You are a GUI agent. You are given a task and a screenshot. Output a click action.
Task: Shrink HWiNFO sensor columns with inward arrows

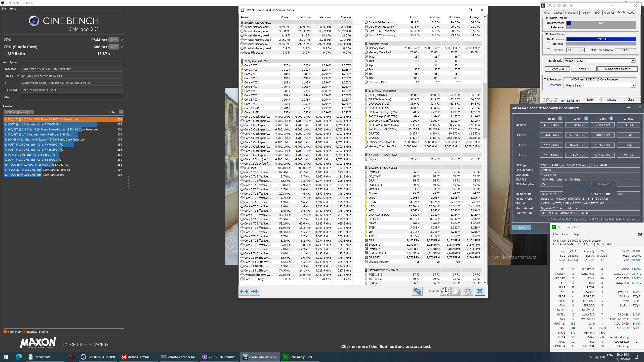click(x=255, y=291)
